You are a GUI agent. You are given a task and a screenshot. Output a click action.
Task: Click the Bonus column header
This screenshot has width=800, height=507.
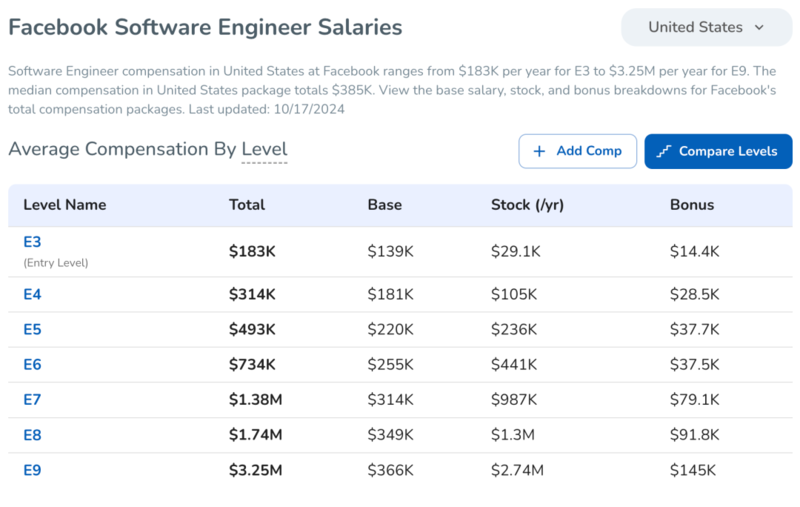[x=692, y=205]
